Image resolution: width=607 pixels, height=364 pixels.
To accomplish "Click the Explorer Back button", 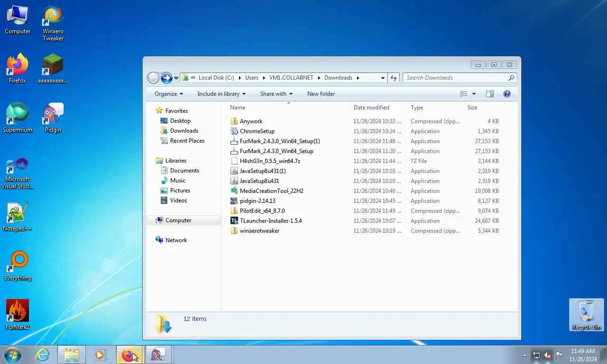I will pyautogui.click(x=153, y=78).
